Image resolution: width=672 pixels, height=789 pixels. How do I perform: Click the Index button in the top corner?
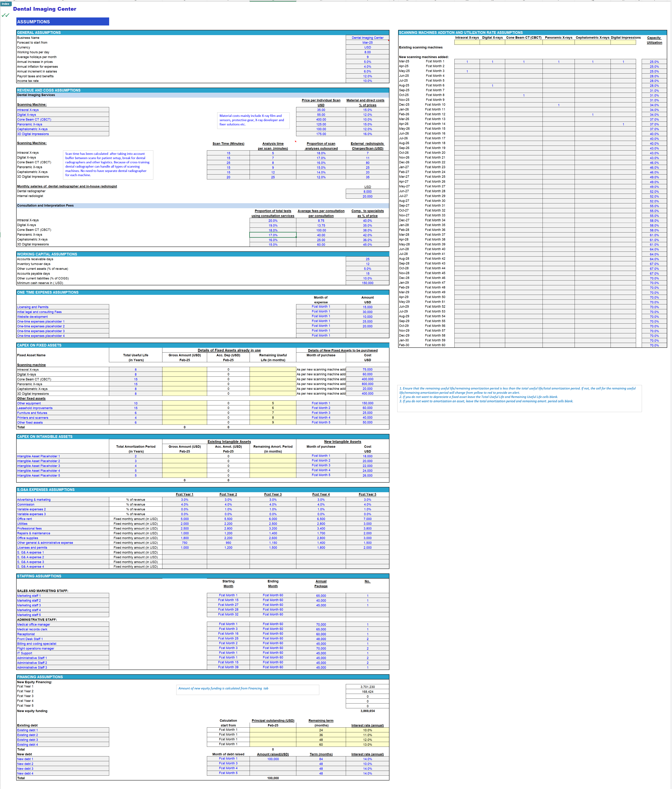click(6, 4)
